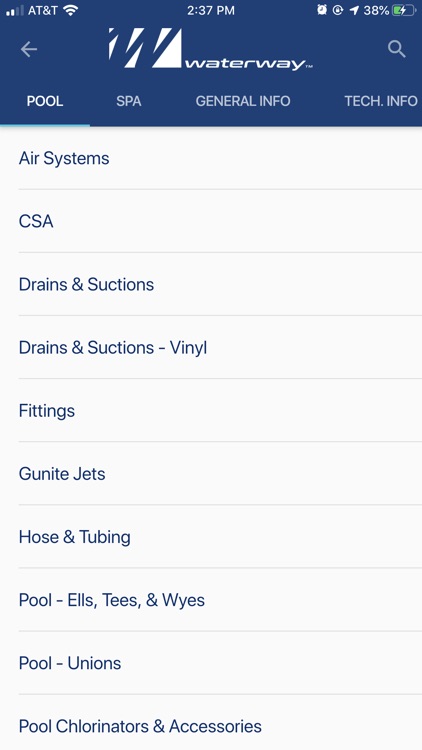
Task: Open Pool - Ells, Tees, & Wyes
Action: pos(211,600)
